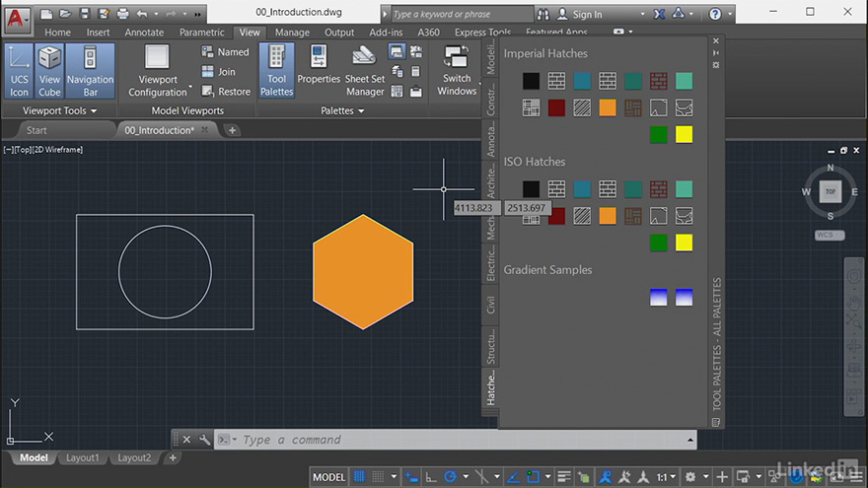Pick the first Gradient Samples swatch
This screenshot has width=868, height=488.
pyautogui.click(x=658, y=297)
